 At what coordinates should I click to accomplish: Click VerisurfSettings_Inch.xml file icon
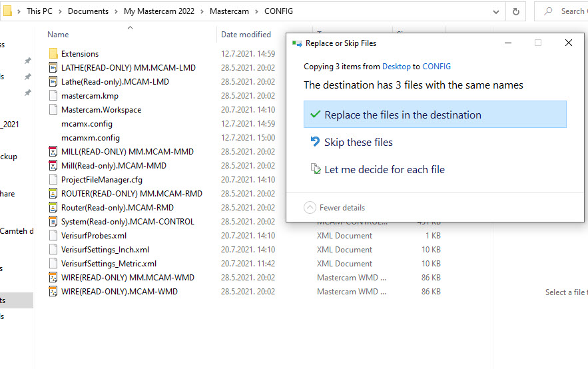tap(53, 249)
